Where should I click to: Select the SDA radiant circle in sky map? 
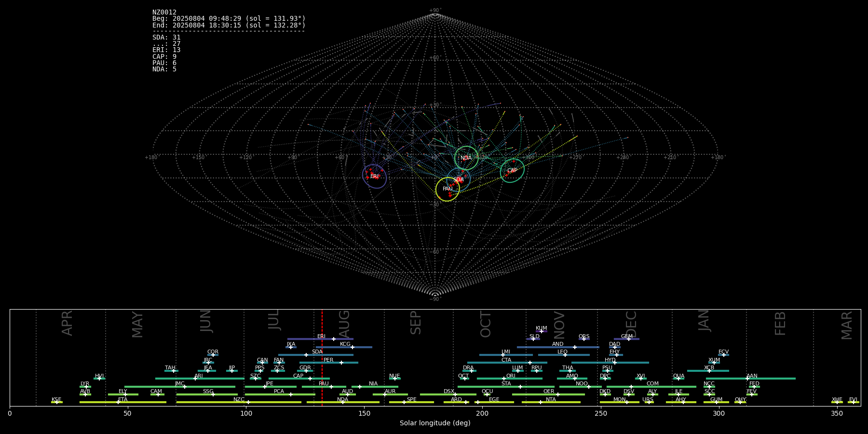[x=459, y=179]
